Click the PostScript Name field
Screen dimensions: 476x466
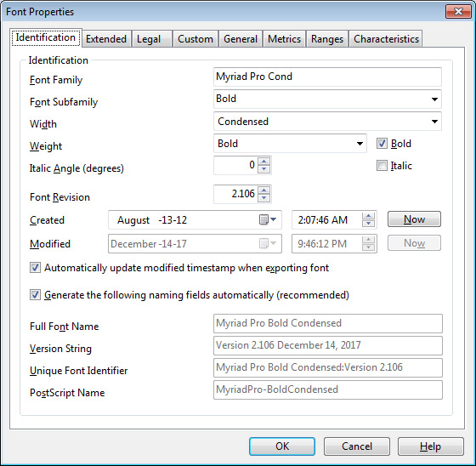[x=328, y=389]
